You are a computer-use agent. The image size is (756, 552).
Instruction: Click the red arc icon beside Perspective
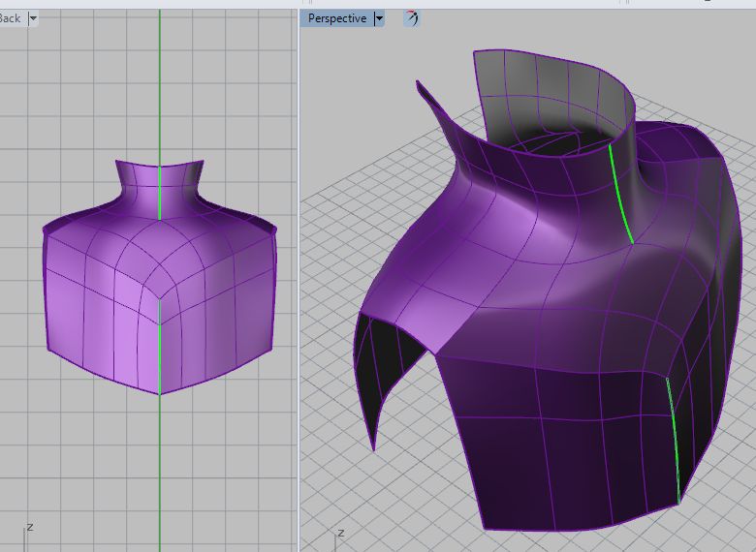click(x=412, y=18)
